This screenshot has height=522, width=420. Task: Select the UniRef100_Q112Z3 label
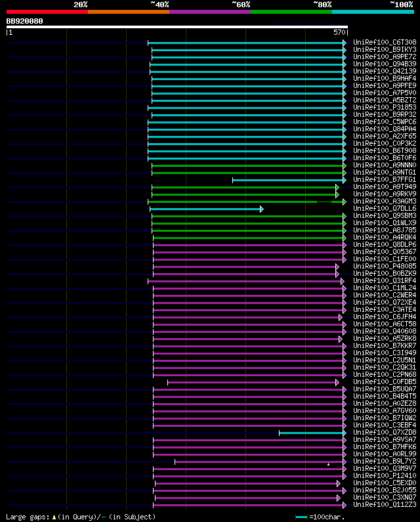385,505
